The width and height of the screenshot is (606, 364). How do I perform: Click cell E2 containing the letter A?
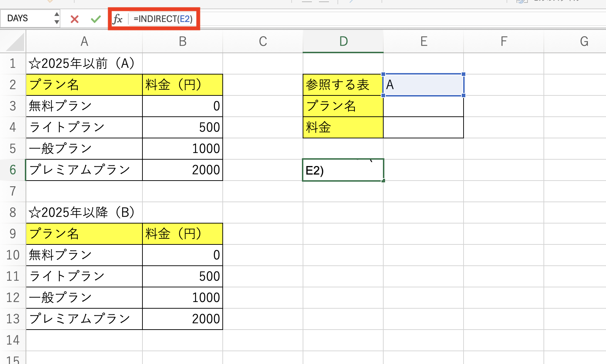[x=423, y=85]
